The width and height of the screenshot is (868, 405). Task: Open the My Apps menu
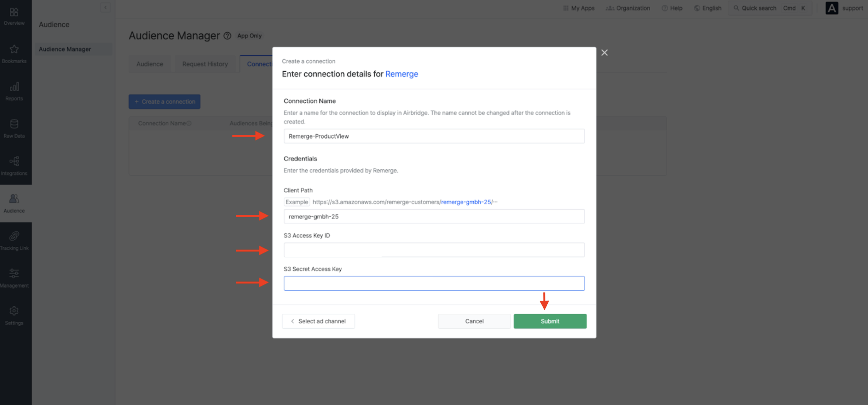click(579, 8)
